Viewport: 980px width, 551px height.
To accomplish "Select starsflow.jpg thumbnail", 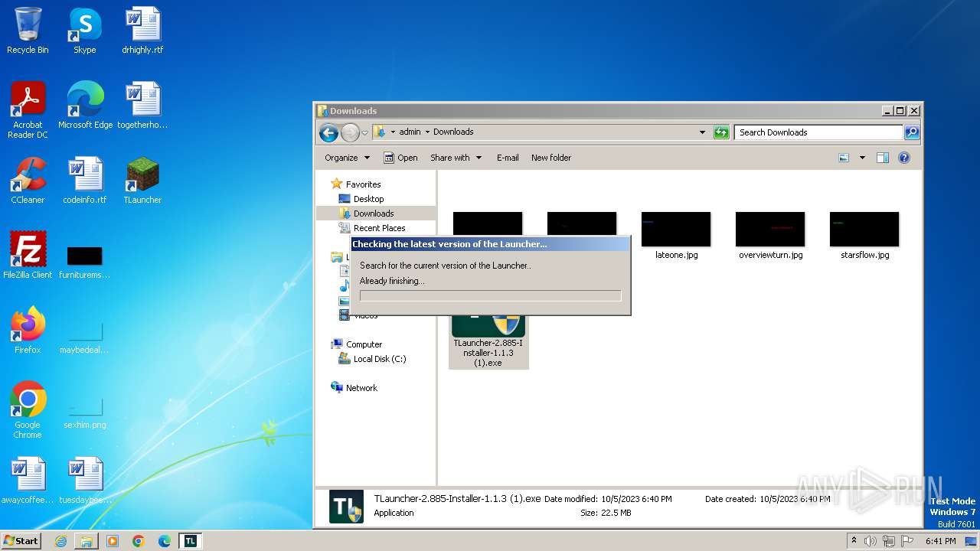I will coord(864,236).
